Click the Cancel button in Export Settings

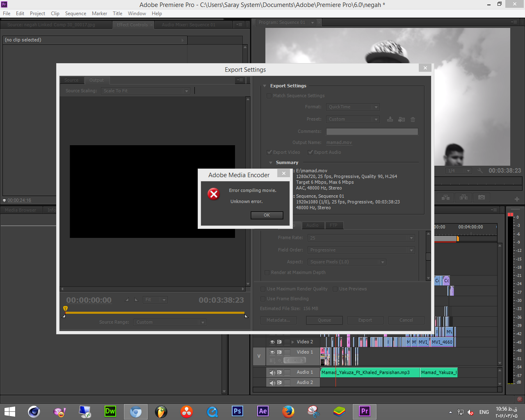tap(406, 320)
